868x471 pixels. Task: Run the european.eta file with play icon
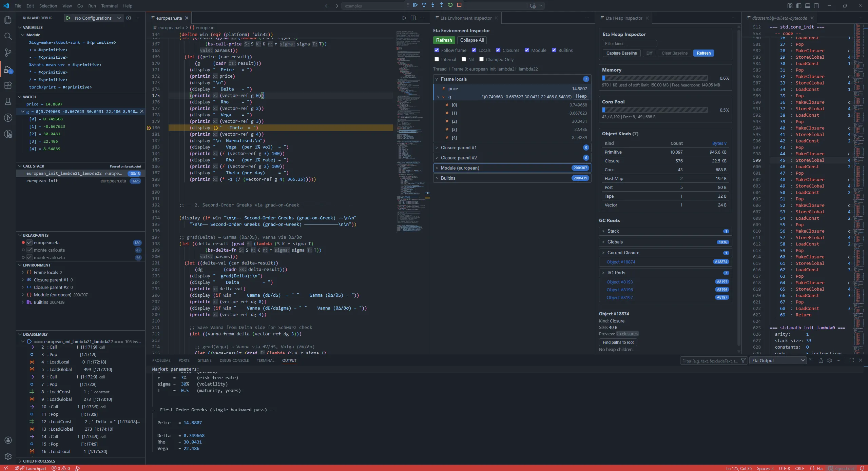click(404, 18)
